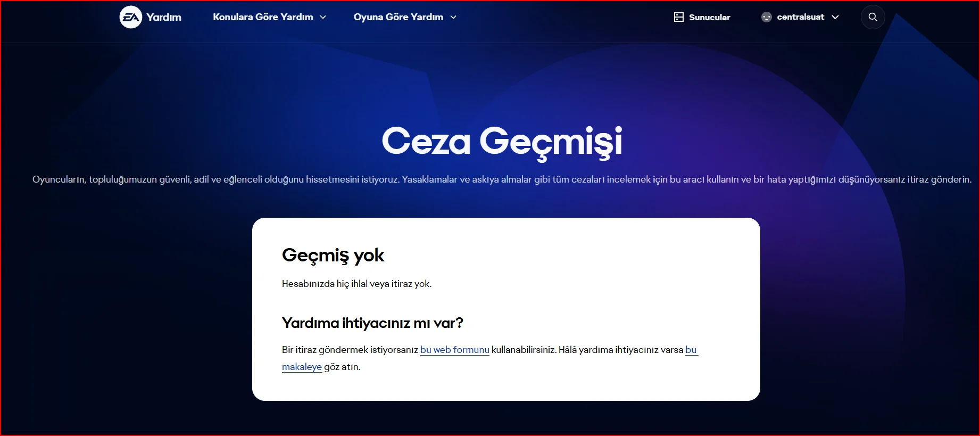Viewport: 980px width, 436px height.
Task: Click the EA logo icon
Action: point(131,17)
